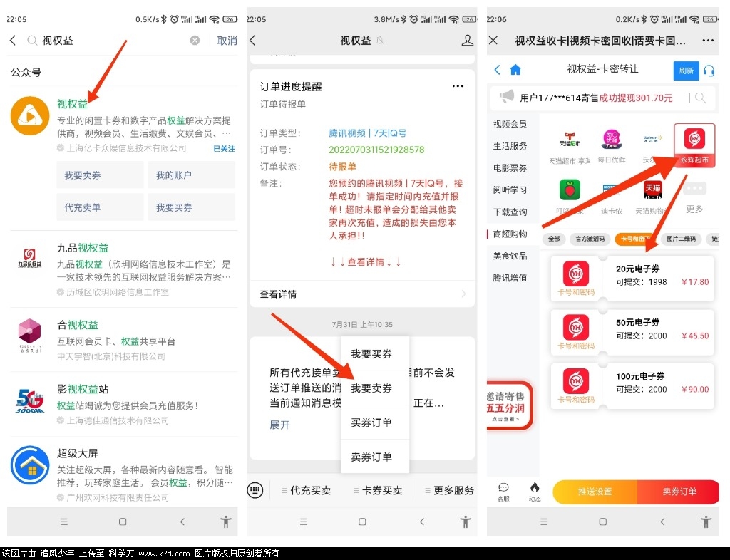Filter by 官方激活码 chip
The image size is (730, 560).
click(590, 239)
